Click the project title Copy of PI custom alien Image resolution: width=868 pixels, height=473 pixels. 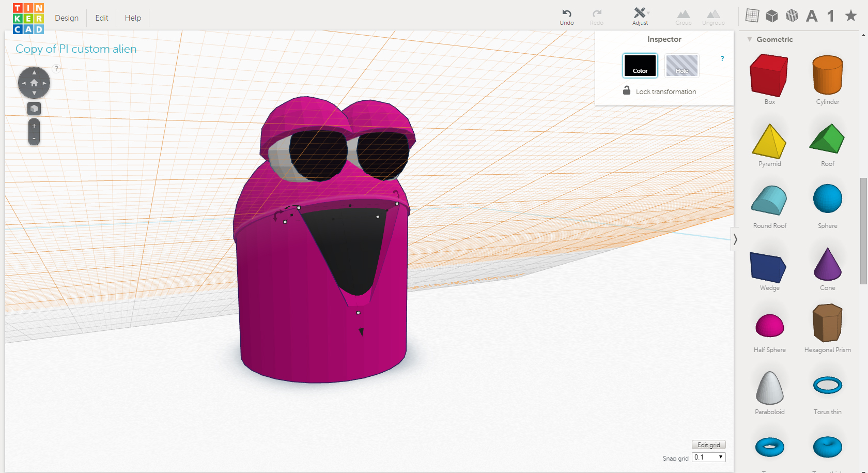76,49
